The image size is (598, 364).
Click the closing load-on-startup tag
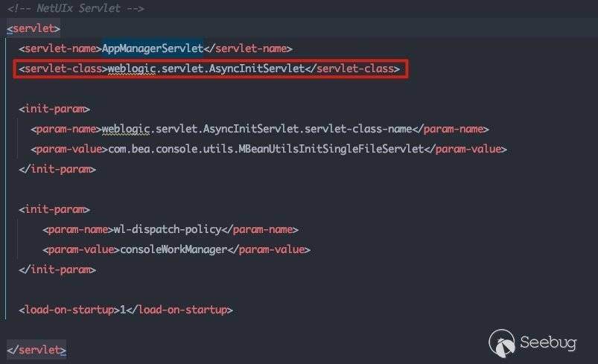tap(179, 310)
